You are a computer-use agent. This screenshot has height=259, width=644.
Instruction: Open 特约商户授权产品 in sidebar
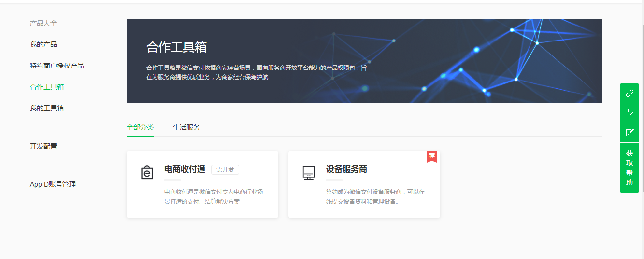[57, 66]
